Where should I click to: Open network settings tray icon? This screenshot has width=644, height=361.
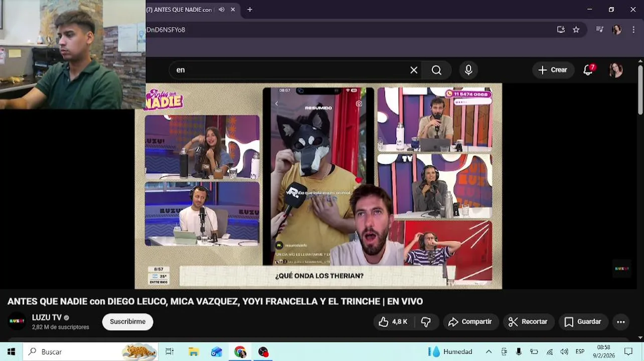(x=550, y=351)
